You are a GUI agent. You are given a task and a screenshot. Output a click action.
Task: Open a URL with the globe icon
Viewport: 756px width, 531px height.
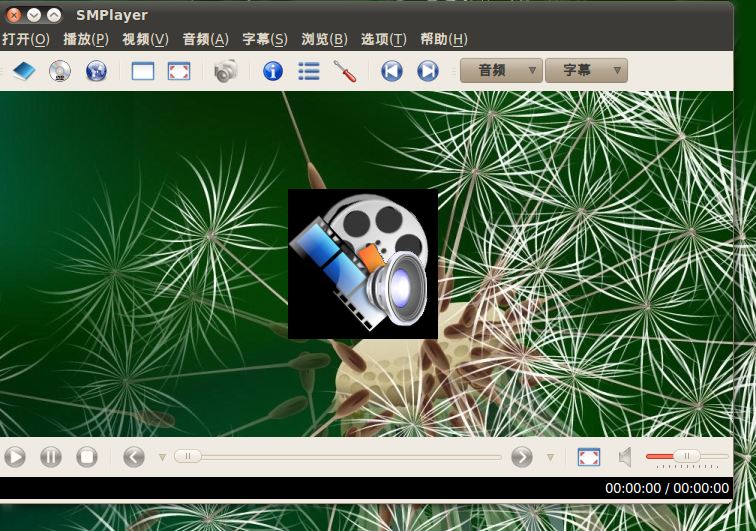tap(96, 71)
